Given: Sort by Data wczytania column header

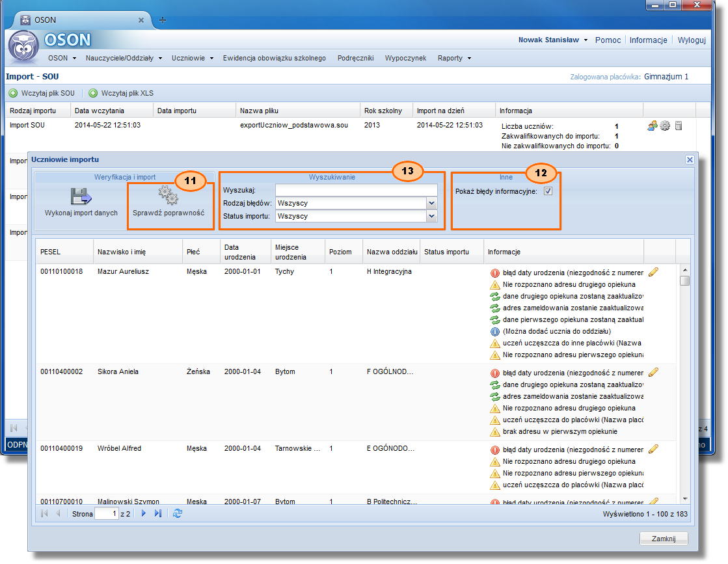Looking at the screenshot, I should pos(111,111).
